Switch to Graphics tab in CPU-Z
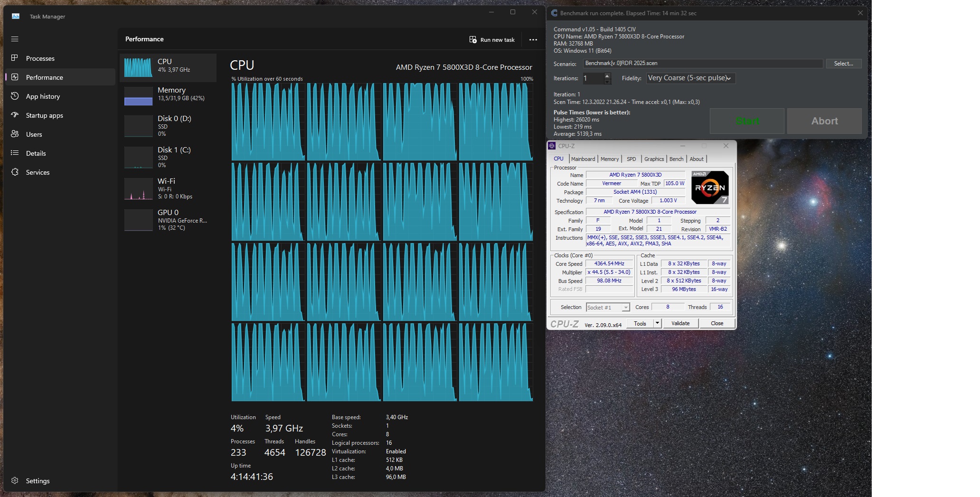 click(654, 159)
